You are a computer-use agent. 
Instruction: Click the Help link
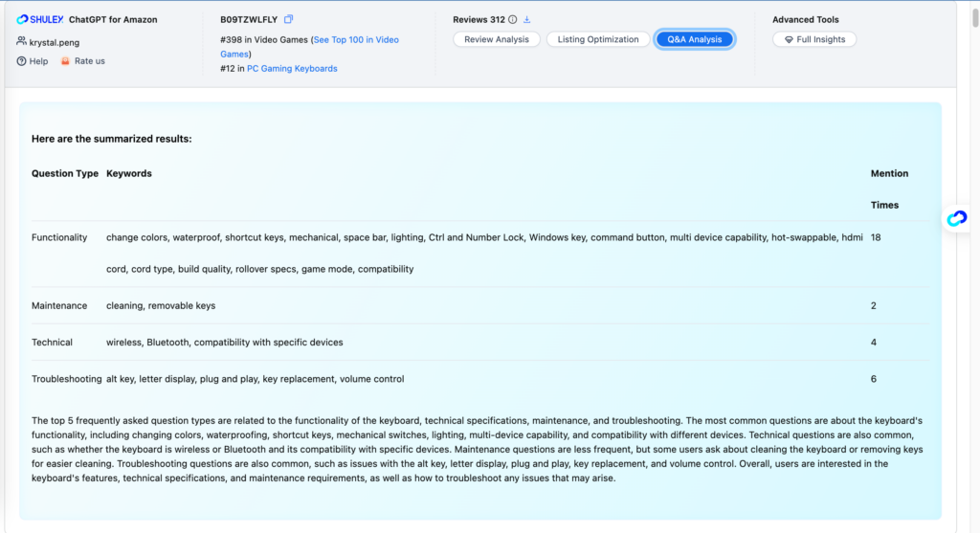click(38, 61)
